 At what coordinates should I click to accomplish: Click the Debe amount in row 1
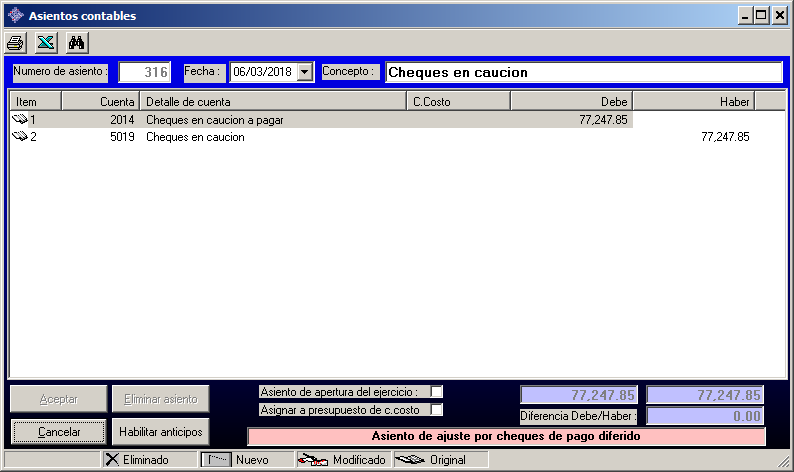pyautogui.click(x=603, y=120)
